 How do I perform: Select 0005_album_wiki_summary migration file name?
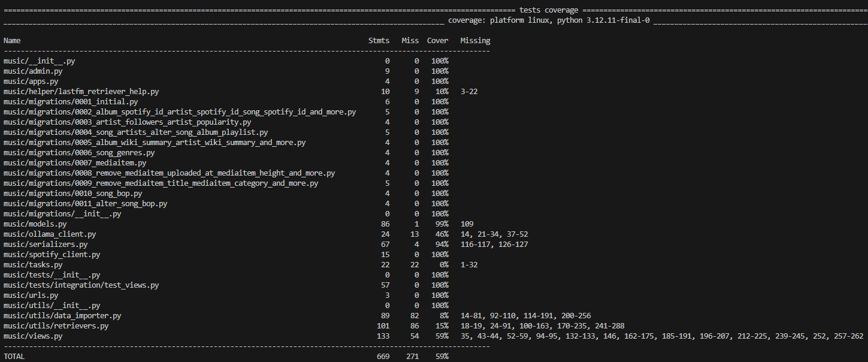155,143
